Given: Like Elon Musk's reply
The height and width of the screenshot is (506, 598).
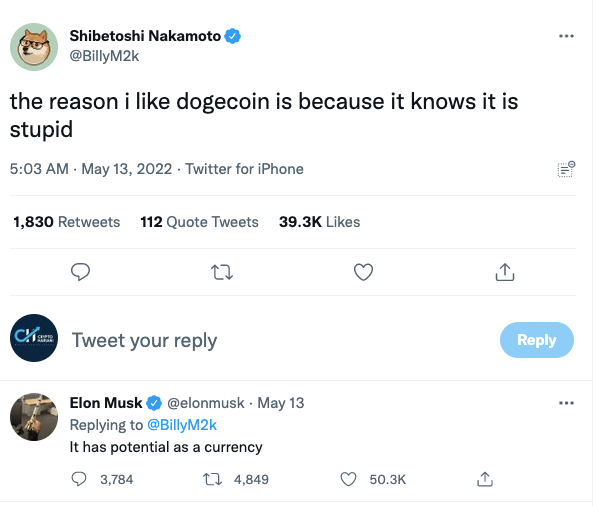Looking at the screenshot, I should (348, 479).
